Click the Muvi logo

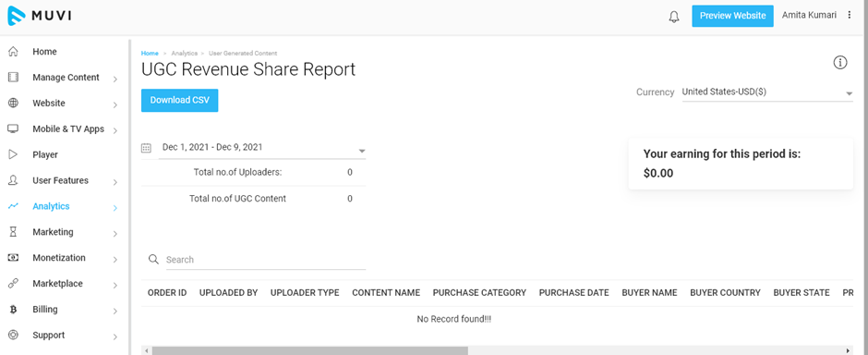[39, 16]
